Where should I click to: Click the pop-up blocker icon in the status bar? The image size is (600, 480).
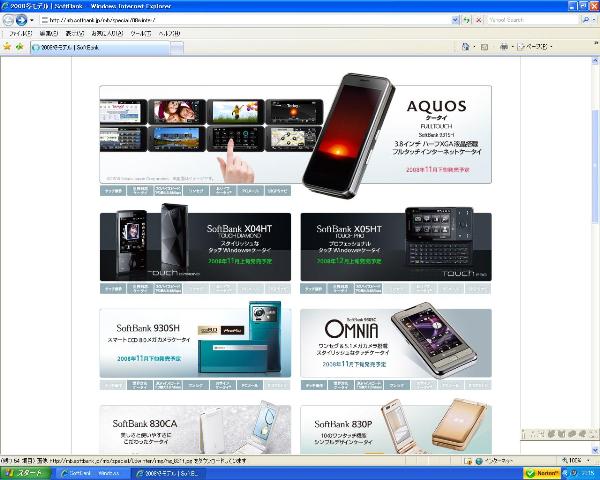pos(468,461)
